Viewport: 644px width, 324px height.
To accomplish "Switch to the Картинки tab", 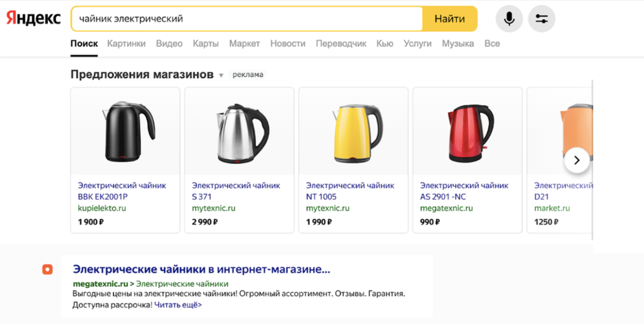I will point(127,44).
